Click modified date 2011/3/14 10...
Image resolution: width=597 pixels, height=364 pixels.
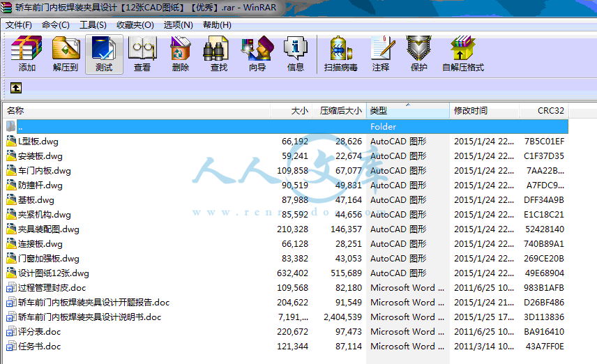coord(484,346)
